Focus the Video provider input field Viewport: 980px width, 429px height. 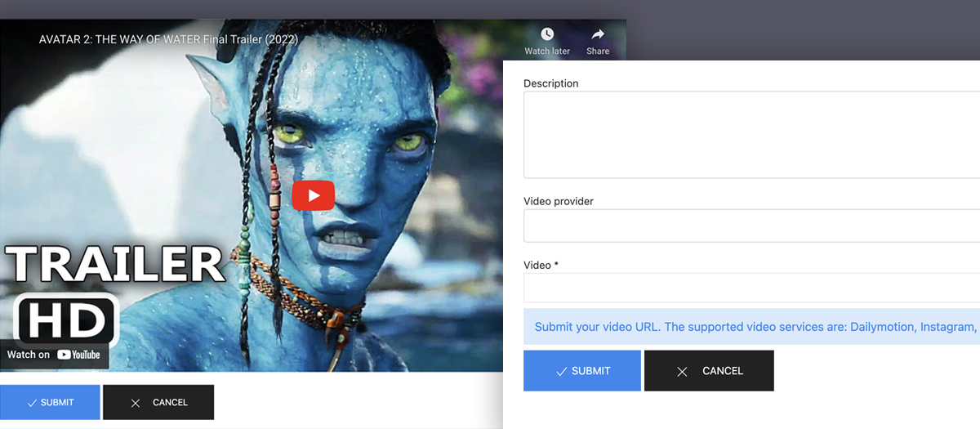click(x=751, y=226)
